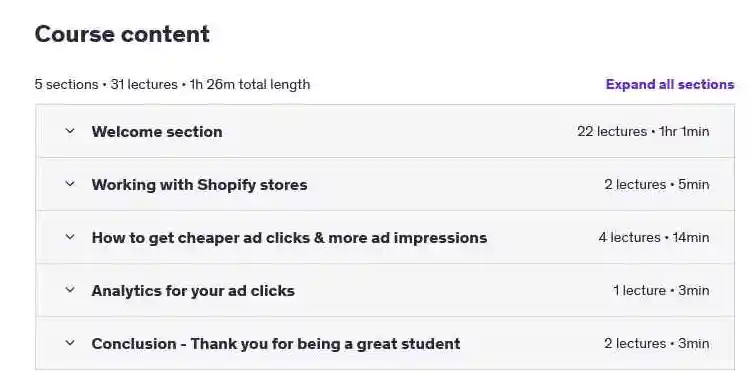The height and width of the screenshot is (377, 750).
Task: Expand the Conclusion section chevron icon
Action: (x=70, y=343)
